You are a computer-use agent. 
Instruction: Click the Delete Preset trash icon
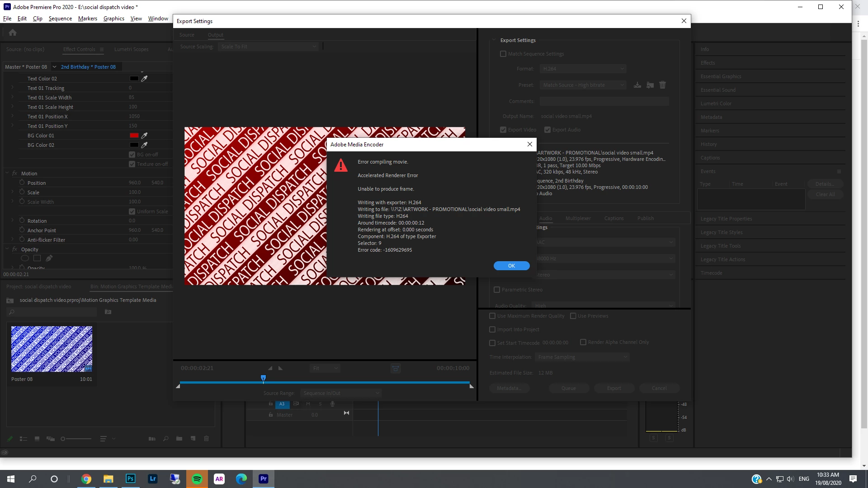[x=662, y=85]
